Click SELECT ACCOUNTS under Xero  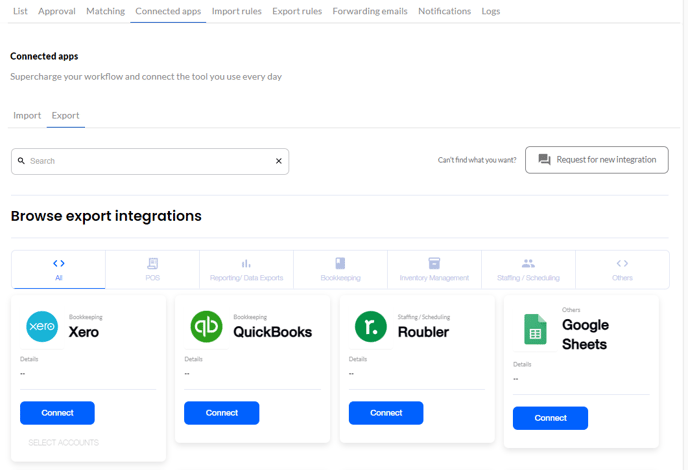[64, 442]
